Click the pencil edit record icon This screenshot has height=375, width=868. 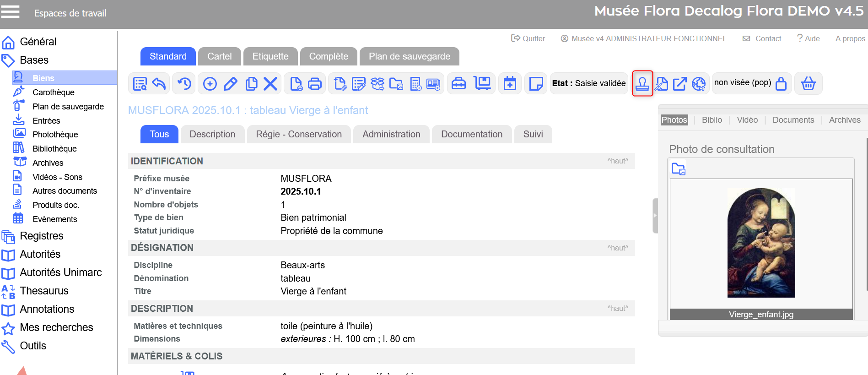tap(231, 84)
